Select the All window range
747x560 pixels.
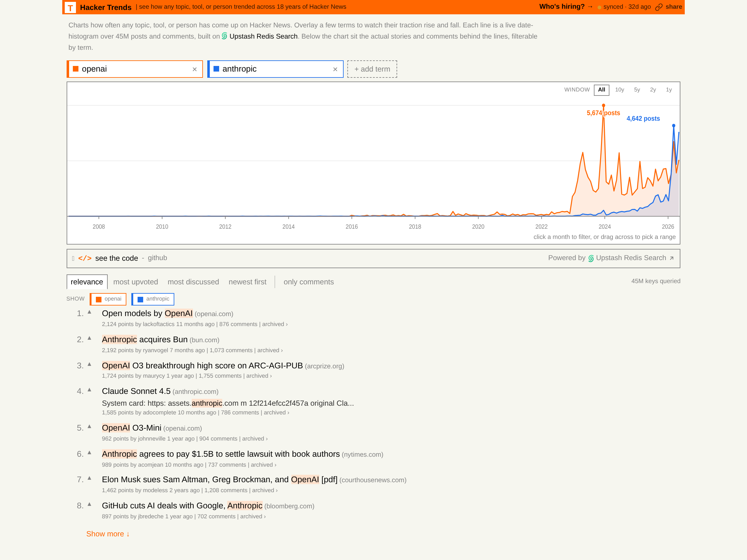click(x=601, y=90)
